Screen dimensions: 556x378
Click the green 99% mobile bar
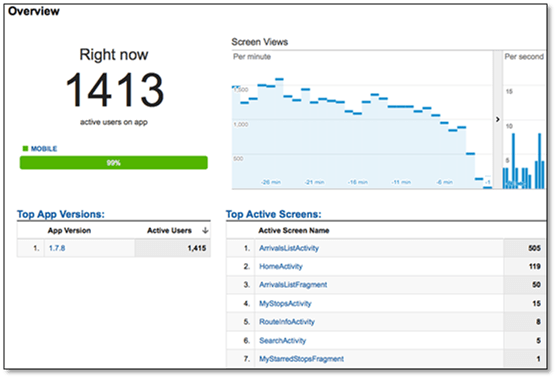[113, 163]
